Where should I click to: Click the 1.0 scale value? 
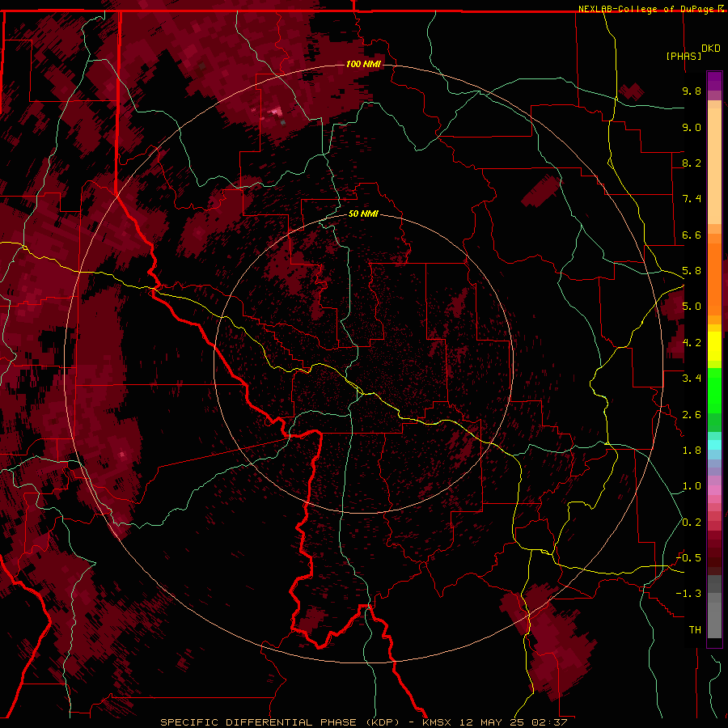(692, 486)
